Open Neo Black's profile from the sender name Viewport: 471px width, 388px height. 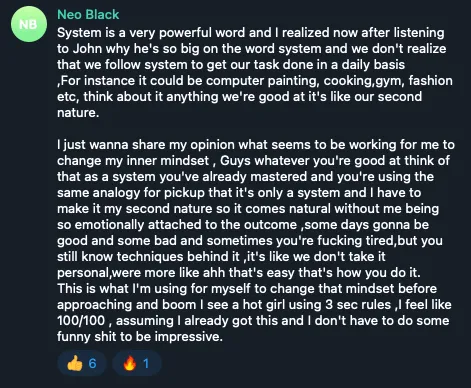[88, 15]
